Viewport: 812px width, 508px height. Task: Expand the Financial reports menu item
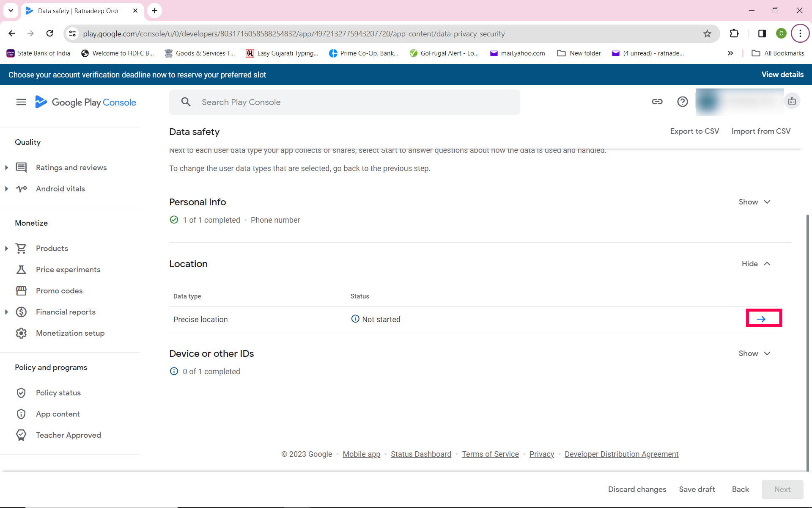tap(6, 312)
